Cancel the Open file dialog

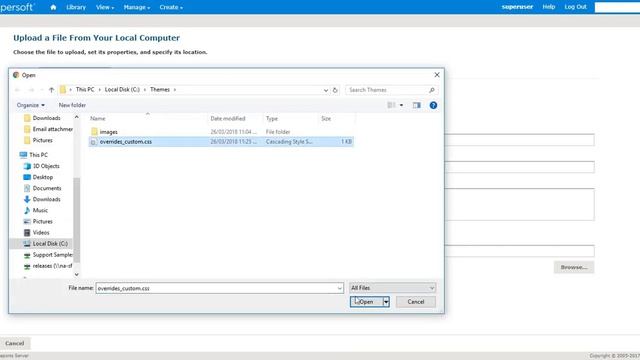coord(416,302)
